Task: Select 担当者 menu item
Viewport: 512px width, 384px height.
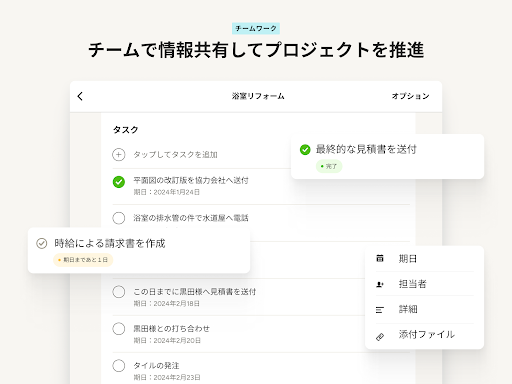Action: [x=424, y=284]
